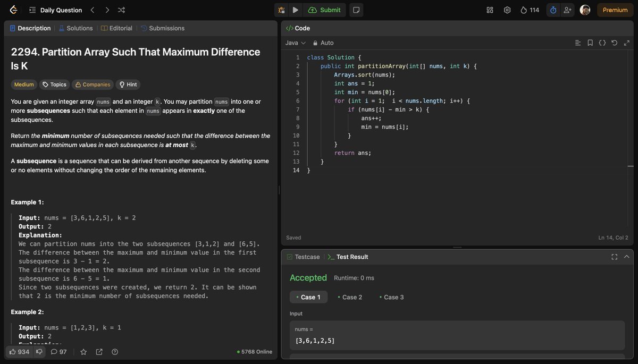Click the Medium difficulty tag
This screenshot has width=638, height=364.
24,84
